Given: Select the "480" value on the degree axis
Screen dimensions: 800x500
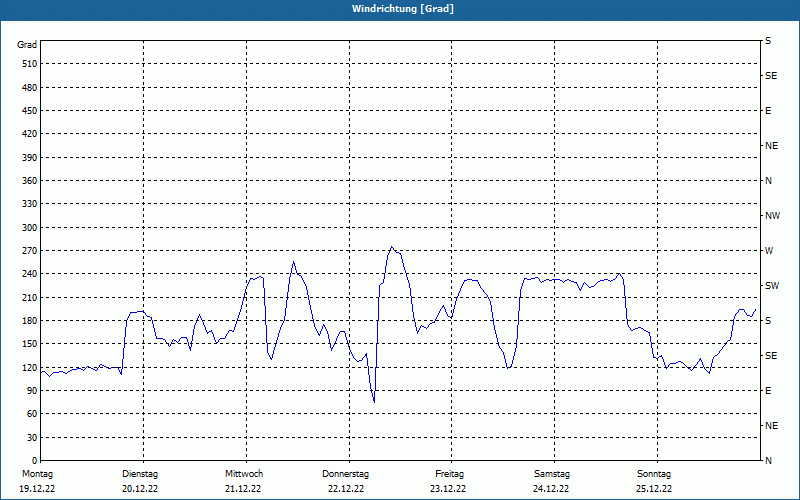Looking at the screenshot, I should tap(30, 88).
